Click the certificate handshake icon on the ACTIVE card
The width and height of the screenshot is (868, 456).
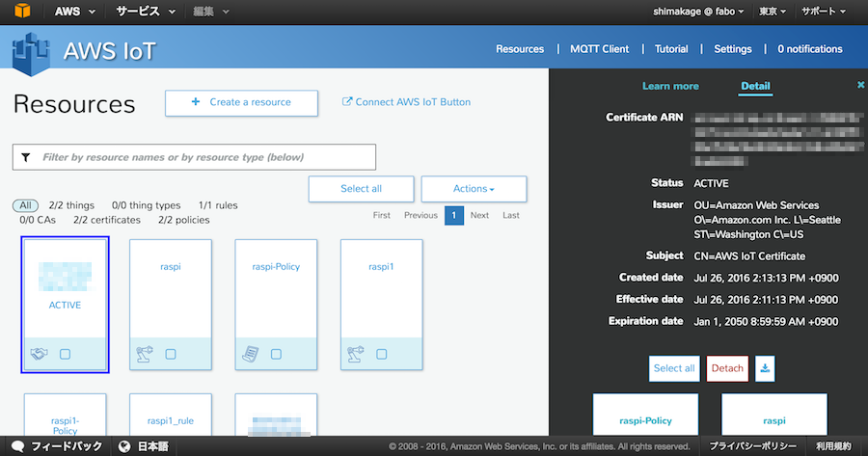(39, 354)
